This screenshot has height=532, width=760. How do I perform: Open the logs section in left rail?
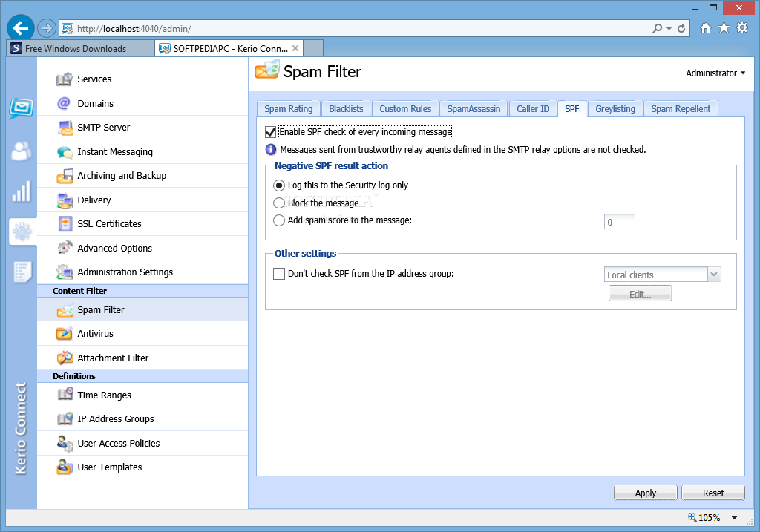[x=22, y=272]
